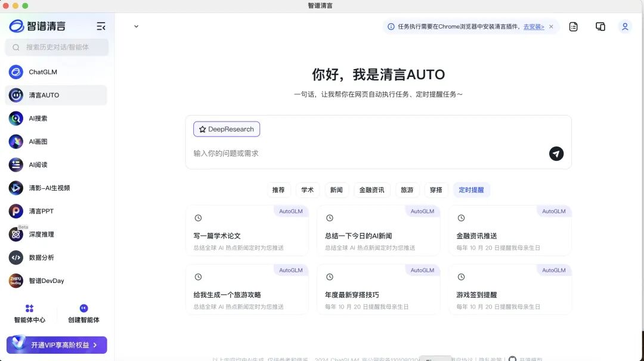644x361 pixels.
Task: Pick the 给我生成一个旅游攻略 card
Action: coord(247,290)
